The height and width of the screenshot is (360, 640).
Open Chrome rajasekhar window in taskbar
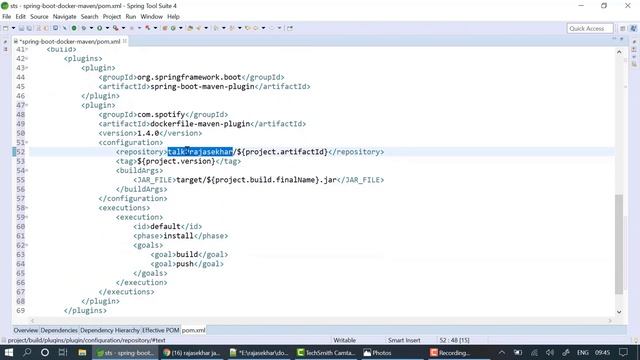(x=191, y=353)
